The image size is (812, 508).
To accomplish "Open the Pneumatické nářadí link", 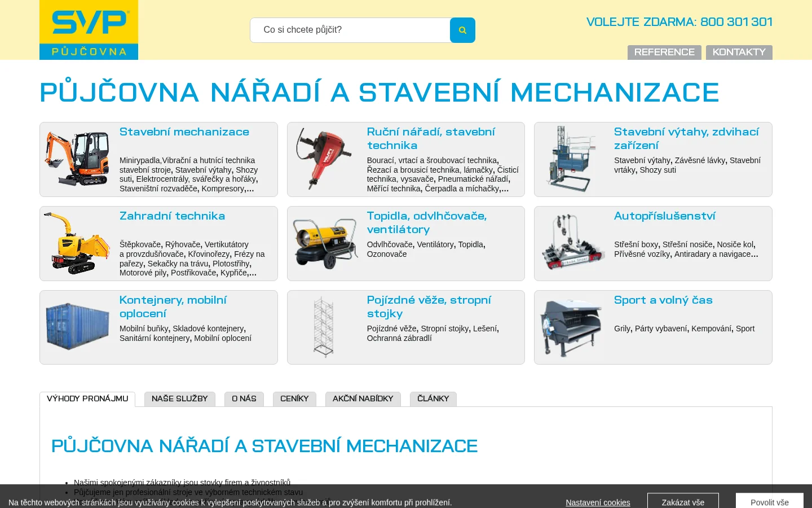I will (x=473, y=179).
